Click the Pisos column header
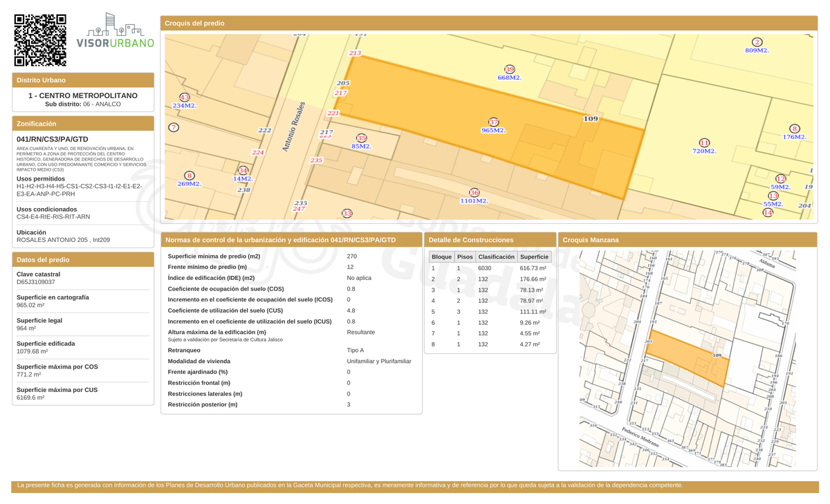The image size is (830, 504). tap(465, 256)
